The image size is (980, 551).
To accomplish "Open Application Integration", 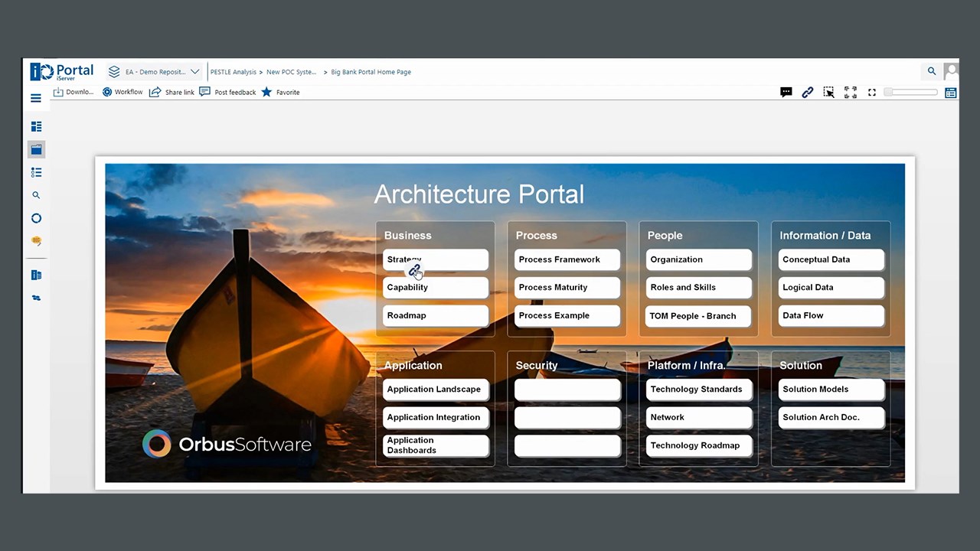I will tap(436, 418).
